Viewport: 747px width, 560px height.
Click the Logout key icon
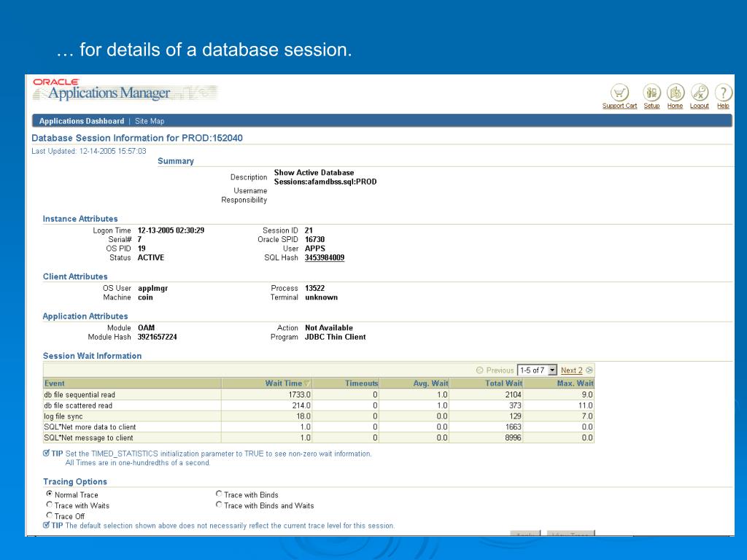pyautogui.click(x=700, y=93)
